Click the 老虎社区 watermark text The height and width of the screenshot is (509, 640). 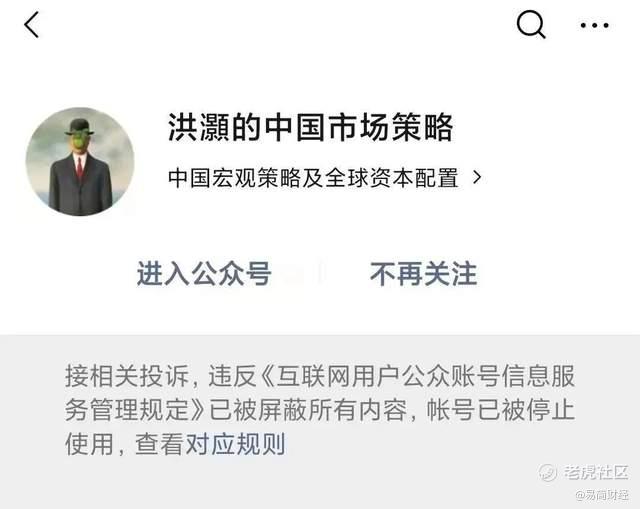(x=596, y=472)
